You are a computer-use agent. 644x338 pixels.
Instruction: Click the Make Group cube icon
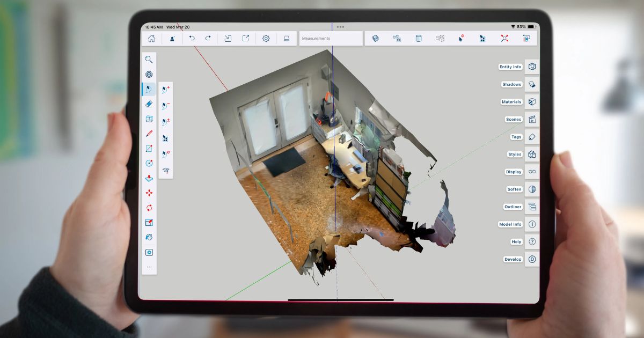pyautogui.click(x=376, y=39)
